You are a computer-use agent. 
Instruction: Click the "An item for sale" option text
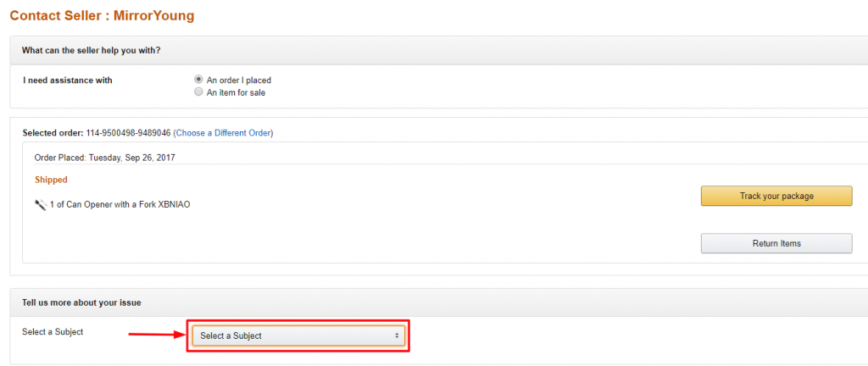coord(236,92)
